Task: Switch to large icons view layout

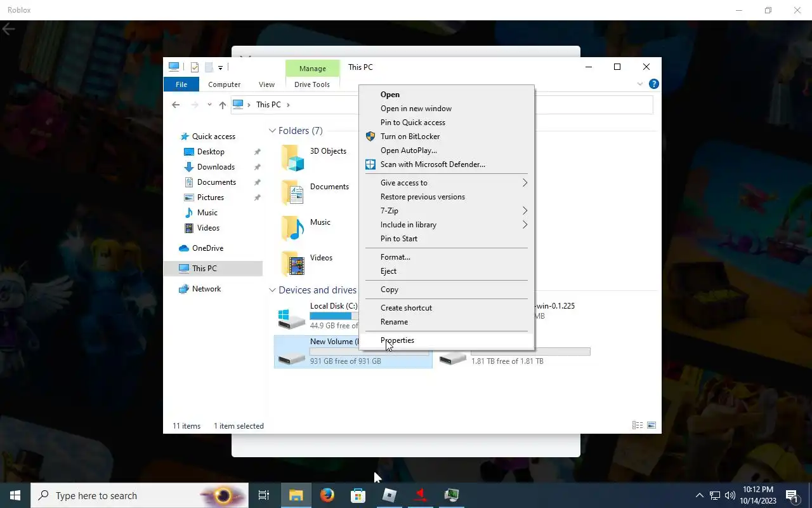Action: (651, 425)
